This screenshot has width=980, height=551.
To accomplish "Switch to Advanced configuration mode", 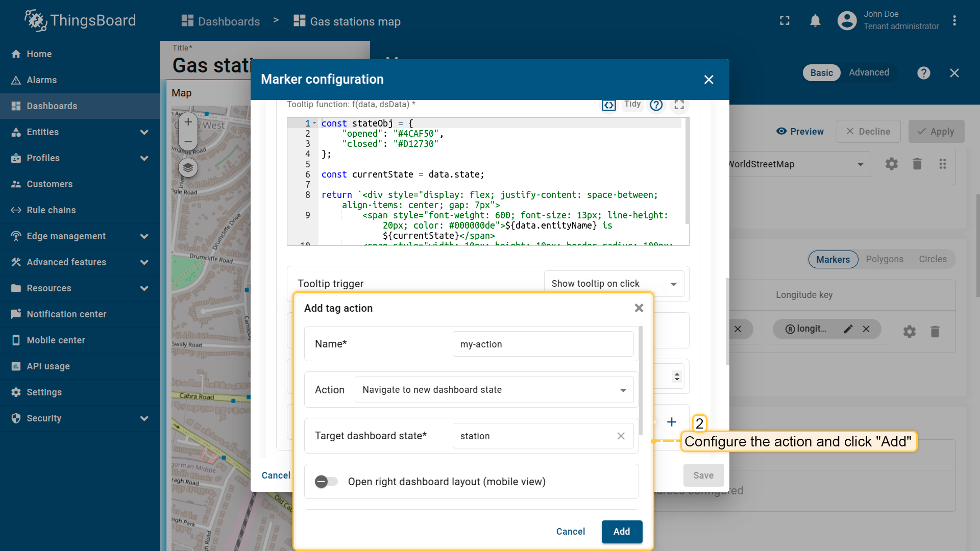I will [x=869, y=72].
